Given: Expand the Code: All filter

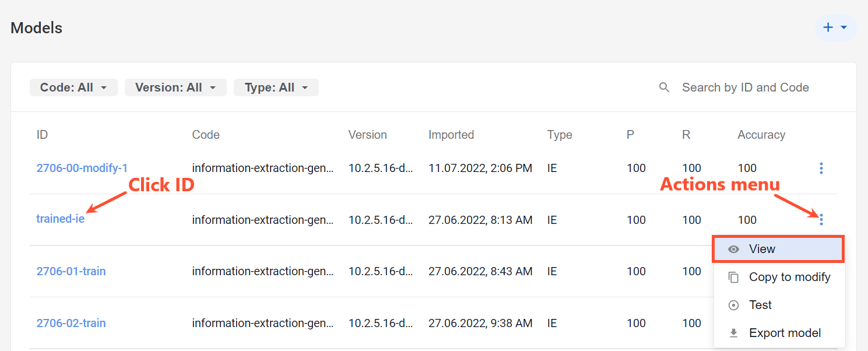Looking at the screenshot, I should tap(73, 87).
